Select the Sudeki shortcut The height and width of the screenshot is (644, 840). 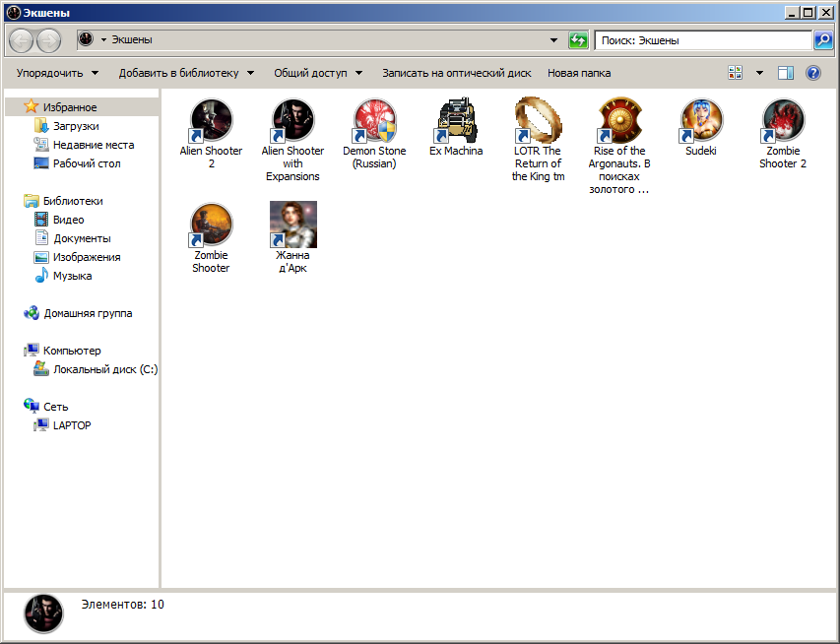(x=701, y=126)
